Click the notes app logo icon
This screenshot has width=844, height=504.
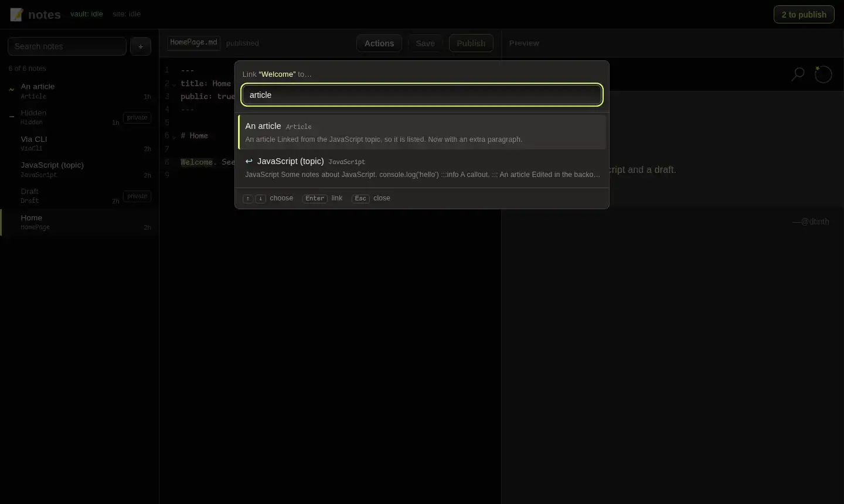click(x=16, y=14)
